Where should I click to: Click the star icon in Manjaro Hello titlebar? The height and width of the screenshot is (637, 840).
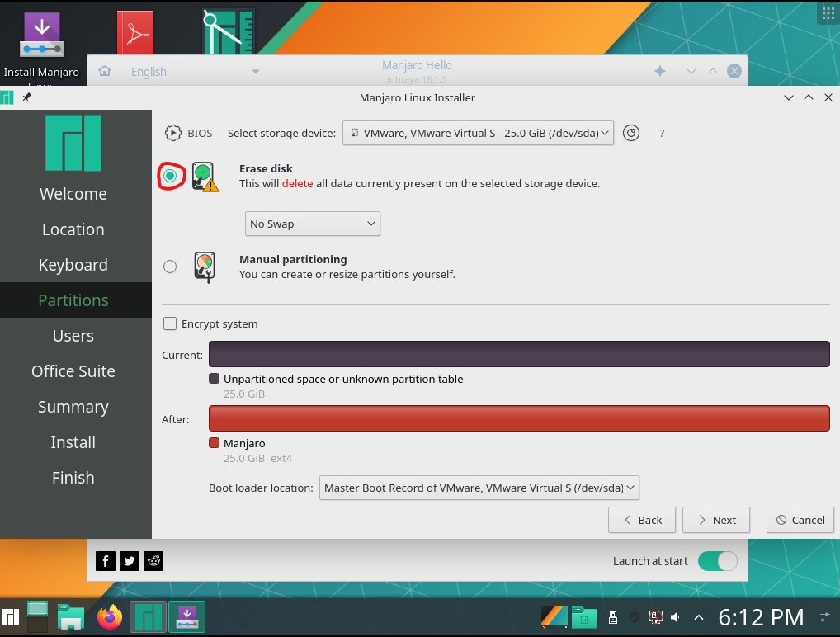coord(660,71)
